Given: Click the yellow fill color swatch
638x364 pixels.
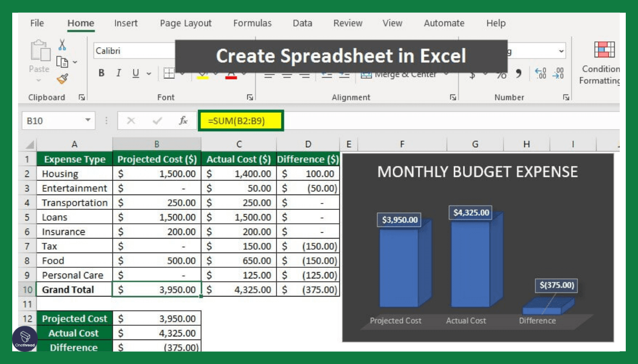Looking at the screenshot, I should 202,78.
